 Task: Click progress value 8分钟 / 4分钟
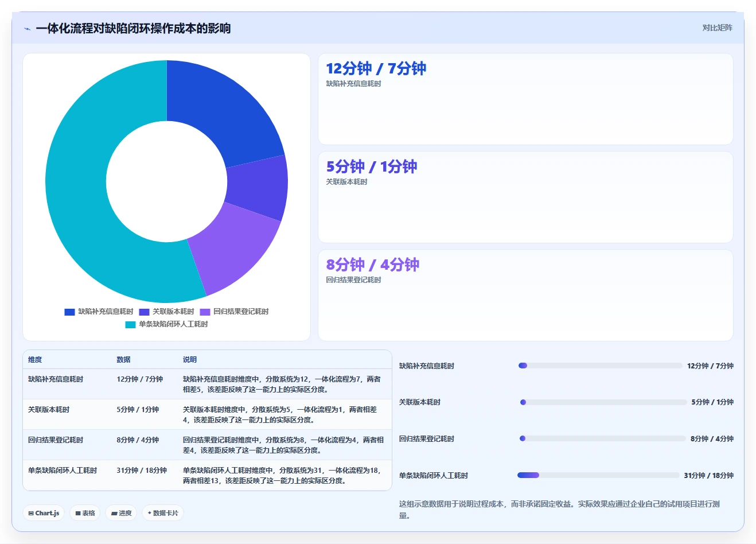[x=712, y=439]
